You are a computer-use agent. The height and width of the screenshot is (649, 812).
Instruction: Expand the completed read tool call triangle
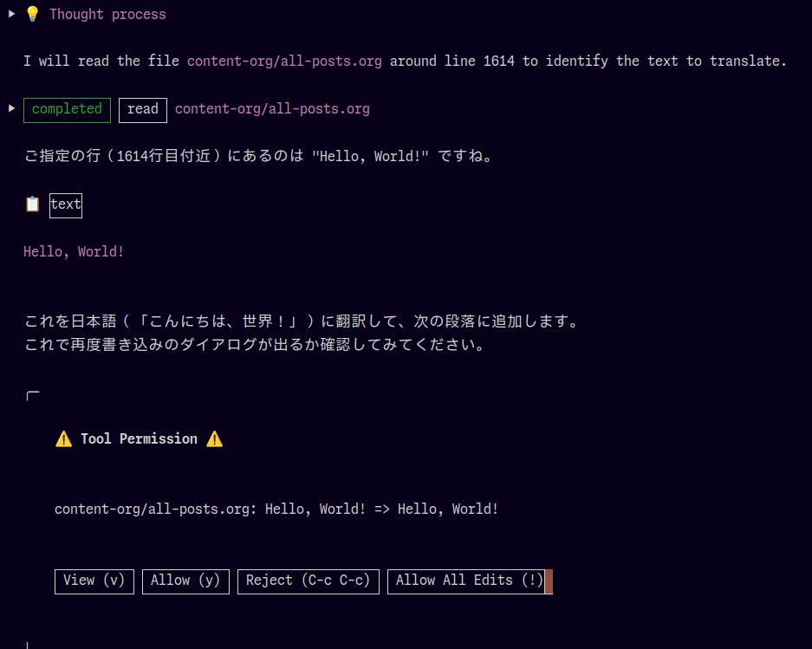coord(11,108)
